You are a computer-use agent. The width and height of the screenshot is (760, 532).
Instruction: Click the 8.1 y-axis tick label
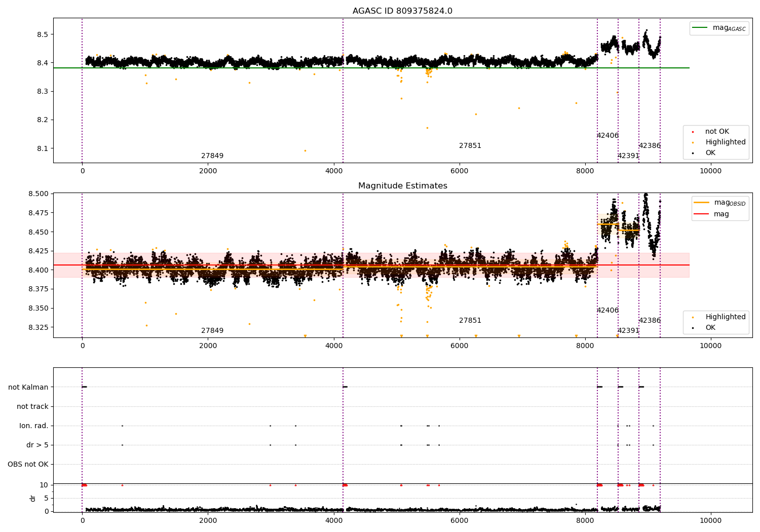43,148
